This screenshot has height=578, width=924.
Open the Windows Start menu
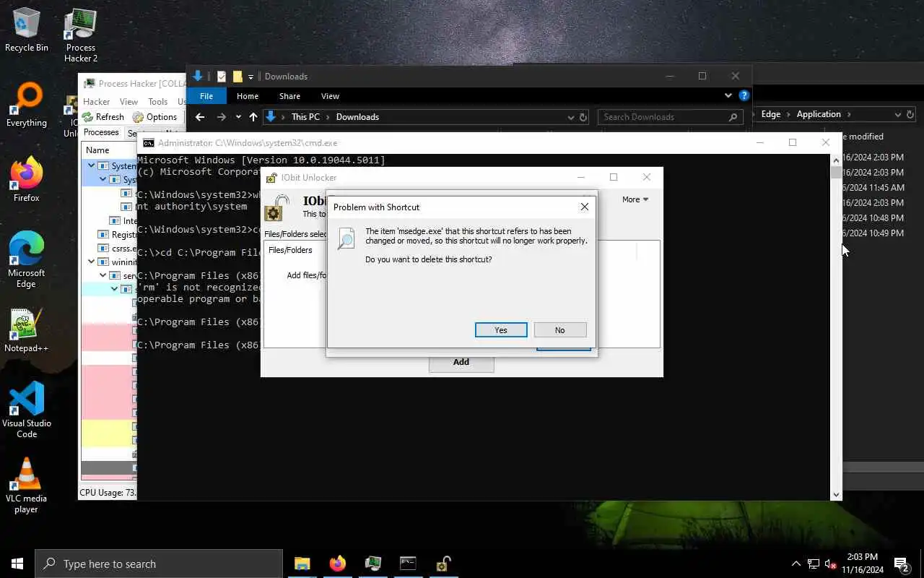coord(17,564)
